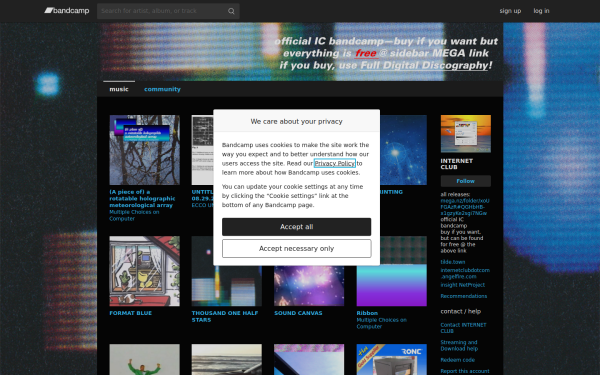Open the insight NetProject link
Screen dimensions: 600x375
coord(463,285)
